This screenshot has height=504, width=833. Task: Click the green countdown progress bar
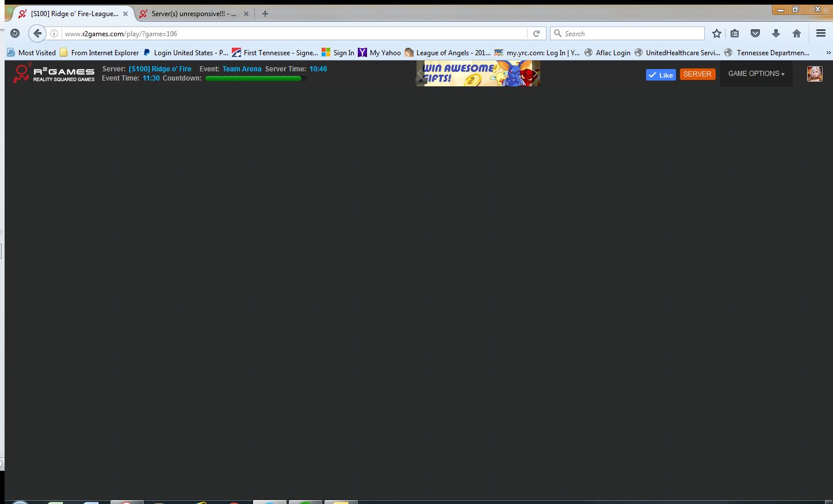tap(254, 79)
